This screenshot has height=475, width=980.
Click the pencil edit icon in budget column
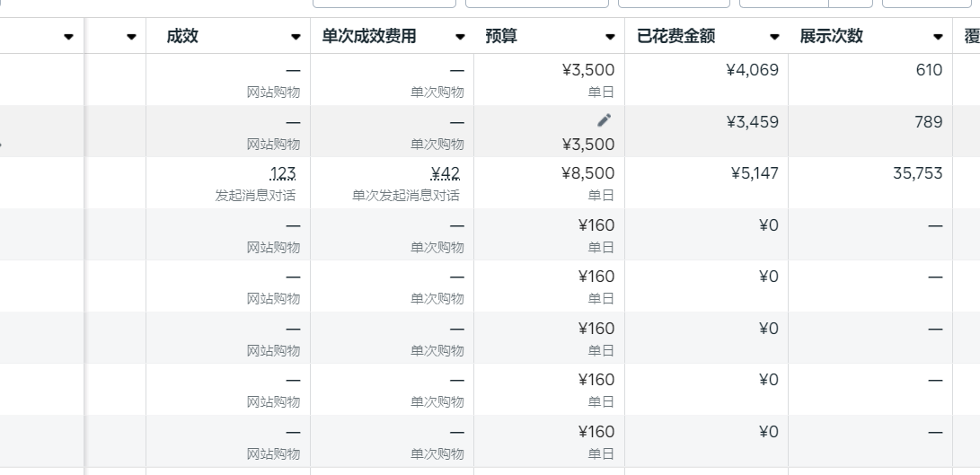tap(604, 120)
